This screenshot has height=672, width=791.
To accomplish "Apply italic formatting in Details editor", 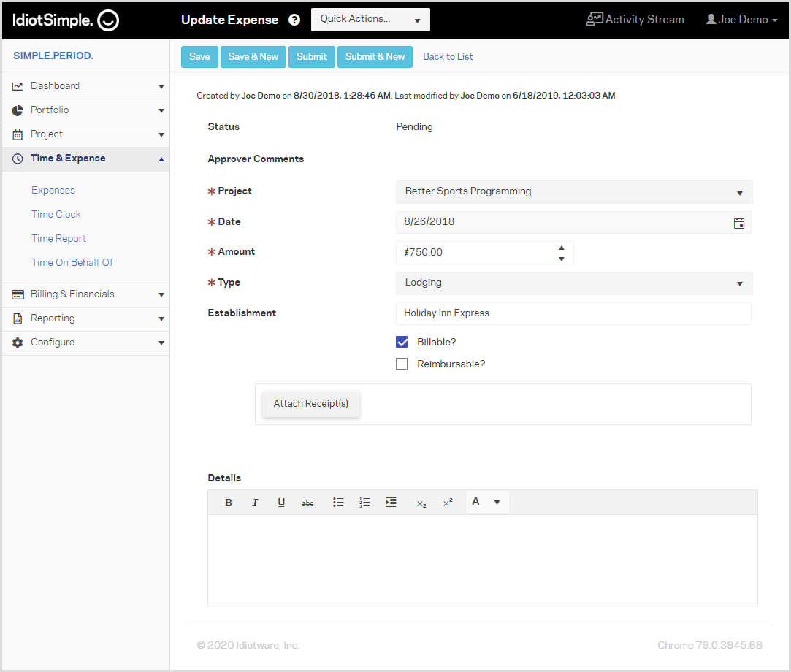I will click(255, 503).
